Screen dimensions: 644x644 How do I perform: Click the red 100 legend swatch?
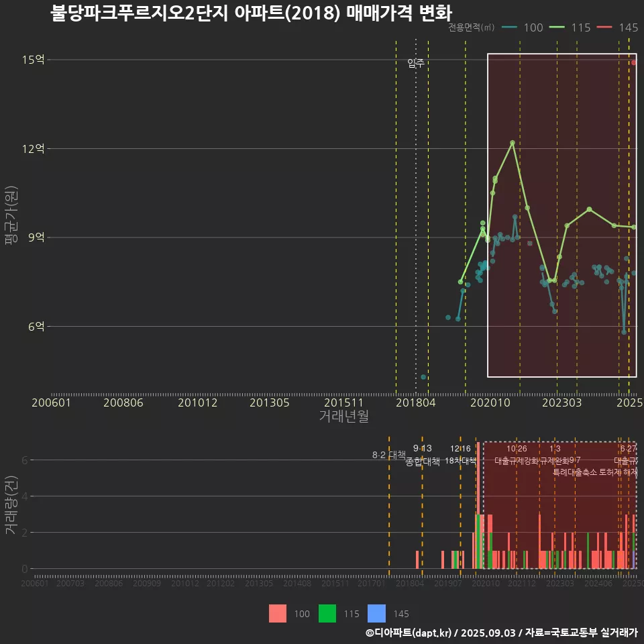[278, 614]
